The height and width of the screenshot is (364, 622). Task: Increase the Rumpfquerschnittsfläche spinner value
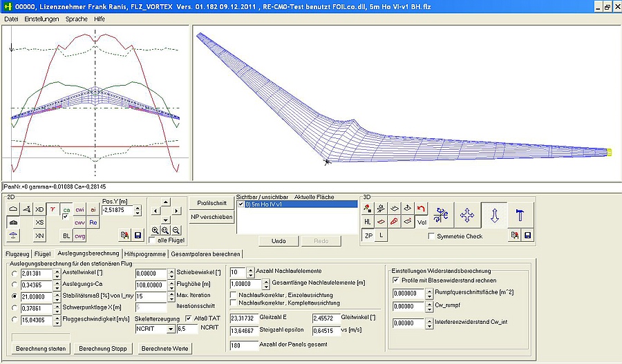[x=428, y=289]
